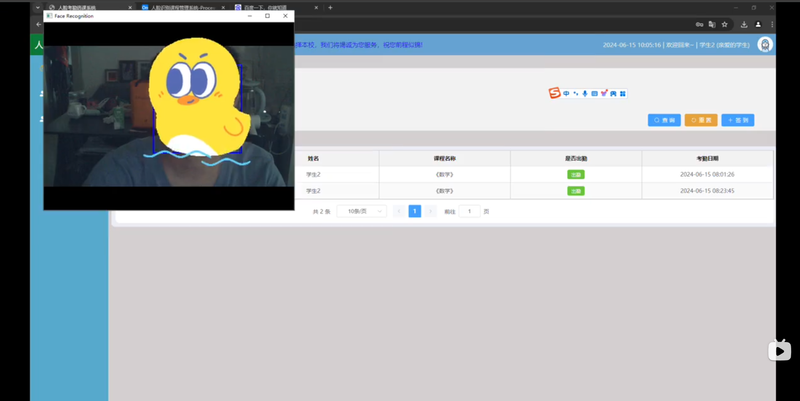Open the browser three-dot menu
Image resolution: width=800 pixels, height=401 pixels.
(x=772, y=24)
